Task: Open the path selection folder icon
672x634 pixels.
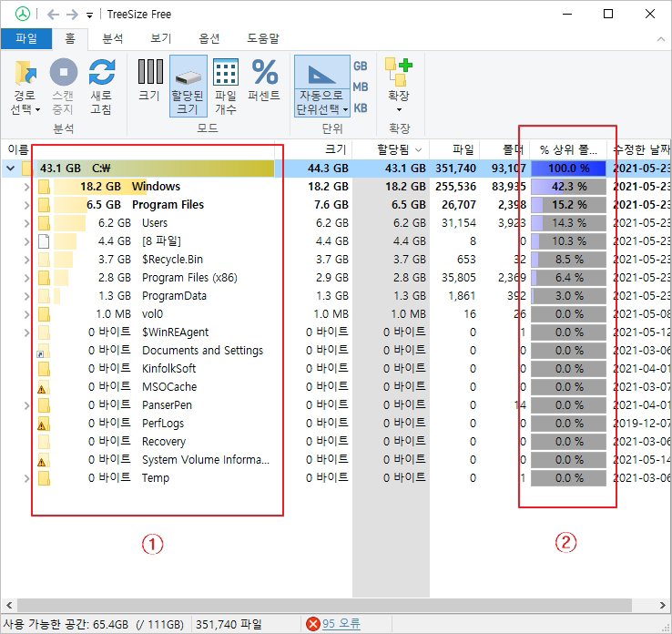Action: 25,72
